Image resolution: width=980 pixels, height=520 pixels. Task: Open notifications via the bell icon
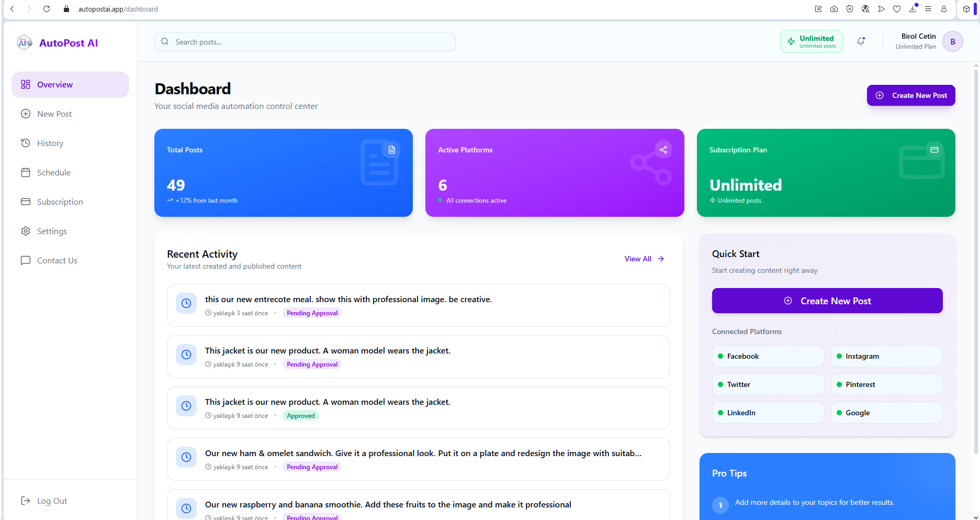[x=861, y=41]
